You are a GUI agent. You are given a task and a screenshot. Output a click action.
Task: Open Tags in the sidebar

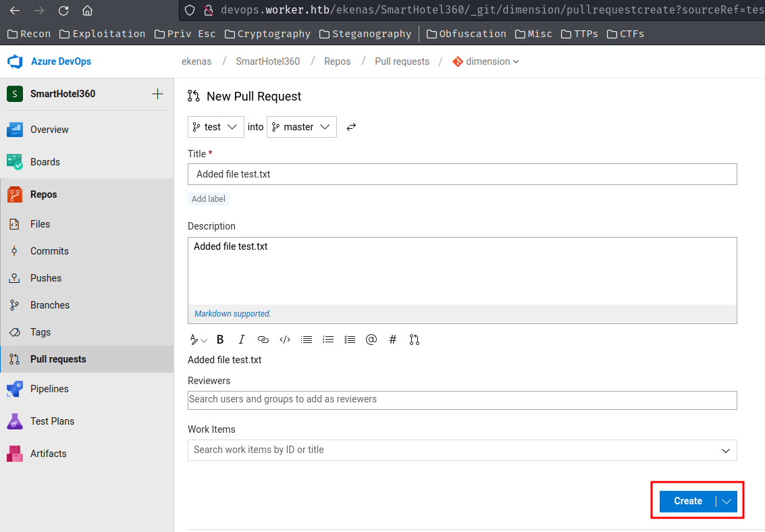[87, 332]
